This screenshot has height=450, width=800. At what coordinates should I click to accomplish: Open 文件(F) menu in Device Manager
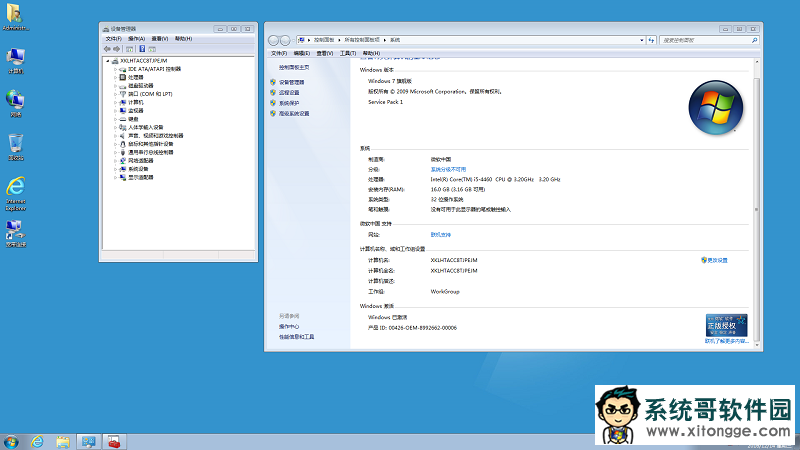pos(113,39)
